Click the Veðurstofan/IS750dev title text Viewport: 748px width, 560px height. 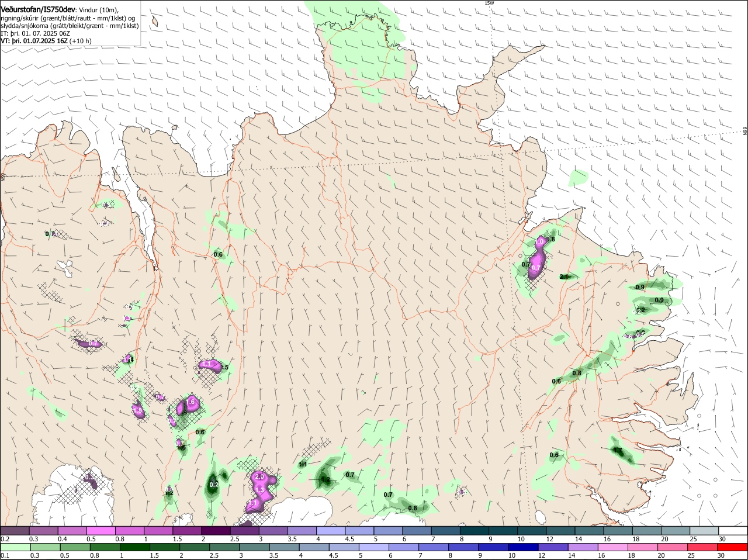pos(38,9)
